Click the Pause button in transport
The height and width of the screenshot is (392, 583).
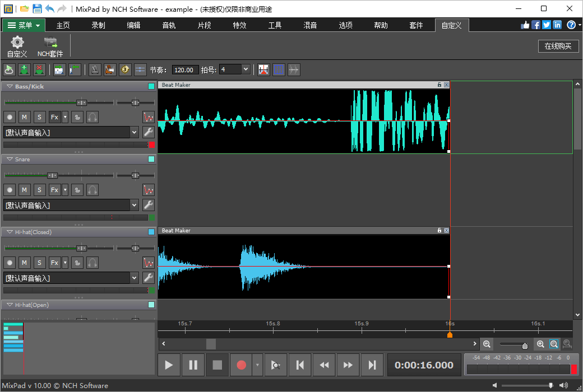(x=193, y=365)
